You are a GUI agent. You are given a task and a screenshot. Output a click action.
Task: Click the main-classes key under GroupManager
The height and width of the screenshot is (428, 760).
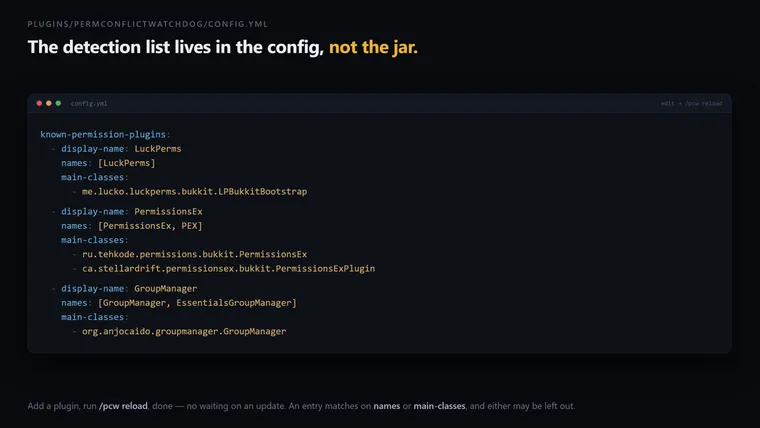click(x=95, y=317)
